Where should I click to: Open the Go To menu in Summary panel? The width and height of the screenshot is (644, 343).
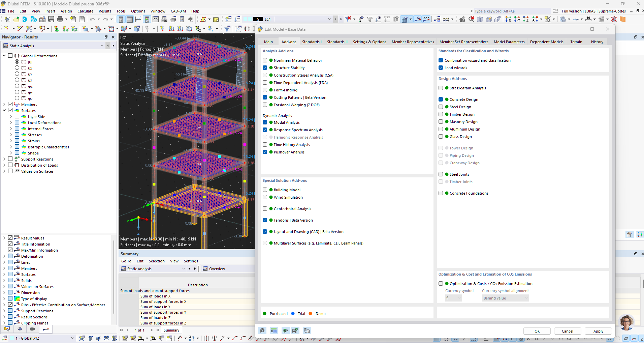pyautogui.click(x=126, y=261)
